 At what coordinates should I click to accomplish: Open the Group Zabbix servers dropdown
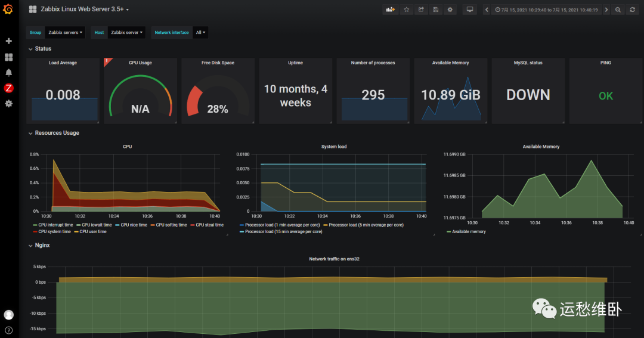coord(66,33)
